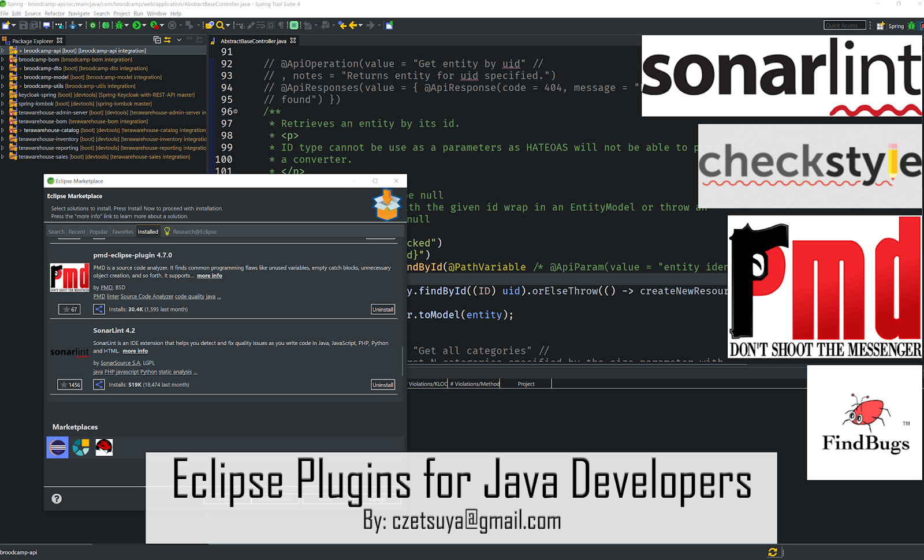Collapse the Javadoc fold marker at line 96
Viewport: 924px width, 560px height.
[x=236, y=111]
